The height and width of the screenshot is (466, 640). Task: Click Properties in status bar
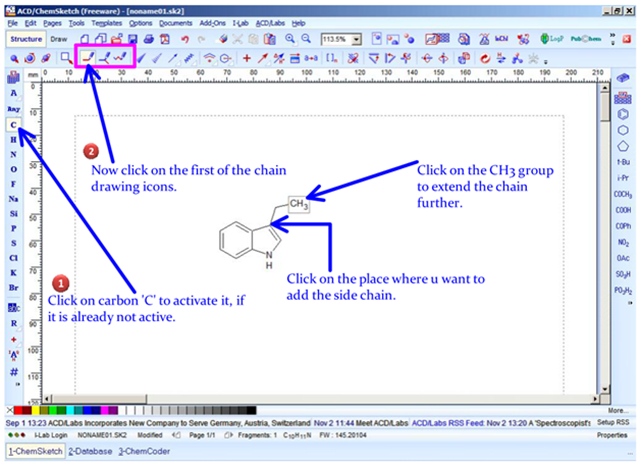click(612, 435)
